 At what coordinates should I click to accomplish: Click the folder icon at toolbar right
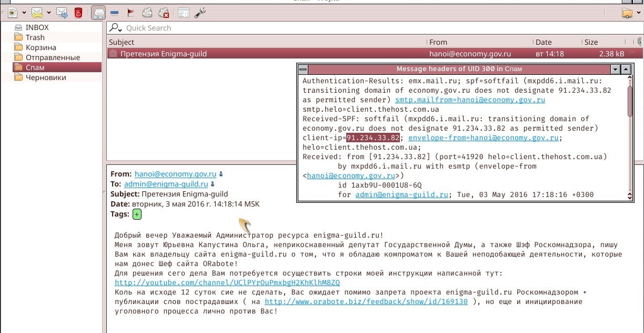coord(627,13)
